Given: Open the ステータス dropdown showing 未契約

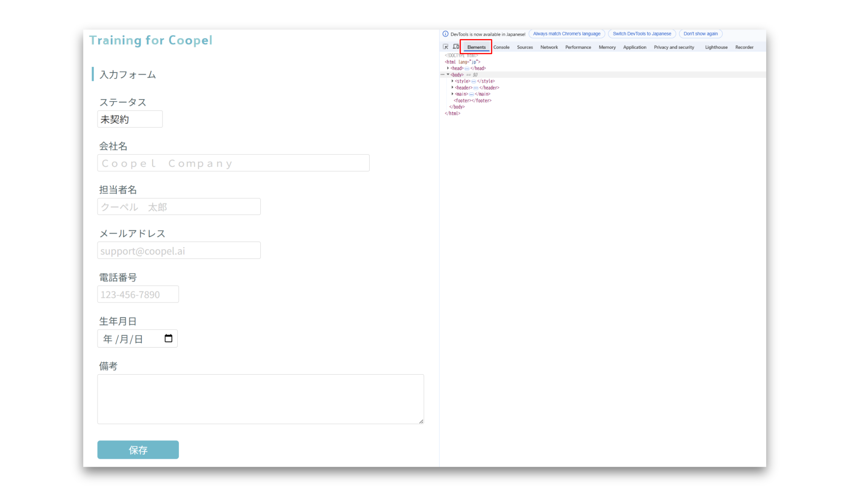Looking at the screenshot, I should (130, 119).
